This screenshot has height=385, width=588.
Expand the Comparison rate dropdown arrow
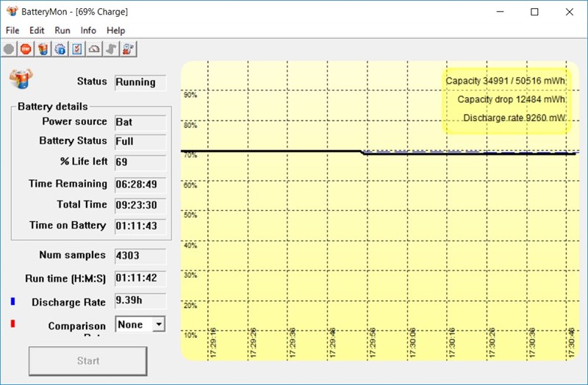pyautogui.click(x=159, y=324)
